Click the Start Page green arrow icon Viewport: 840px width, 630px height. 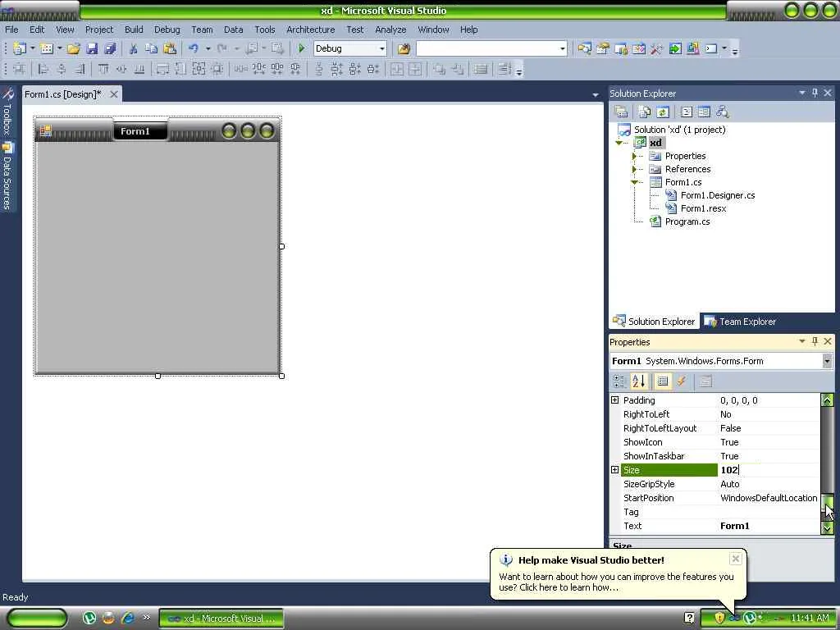[x=675, y=48]
